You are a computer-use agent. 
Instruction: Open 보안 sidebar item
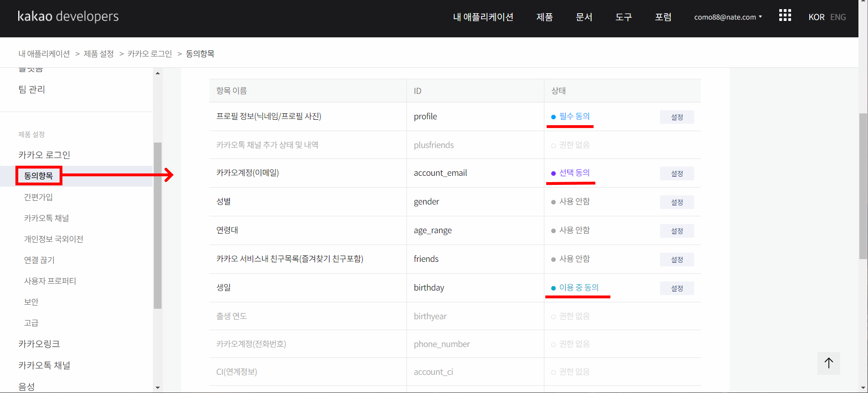click(x=31, y=302)
